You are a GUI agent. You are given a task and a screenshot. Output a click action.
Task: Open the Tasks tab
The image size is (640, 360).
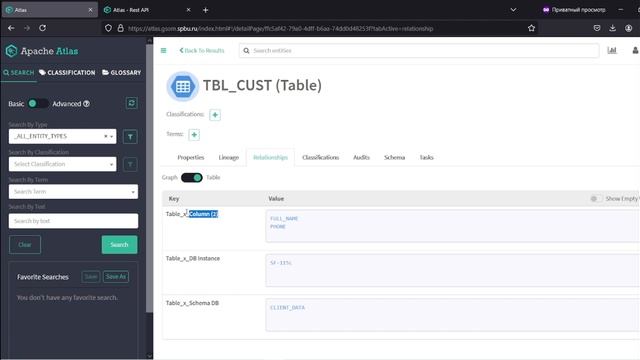pyautogui.click(x=426, y=158)
